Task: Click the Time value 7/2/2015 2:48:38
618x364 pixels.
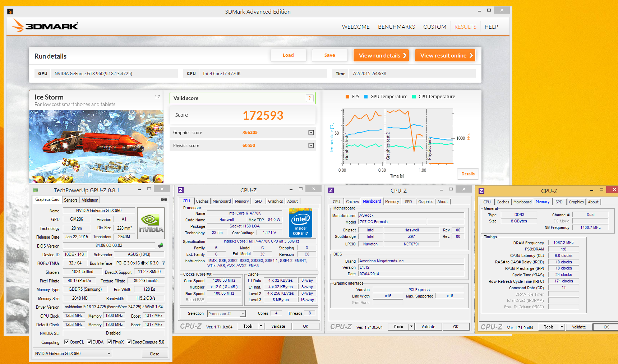Action: click(369, 74)
